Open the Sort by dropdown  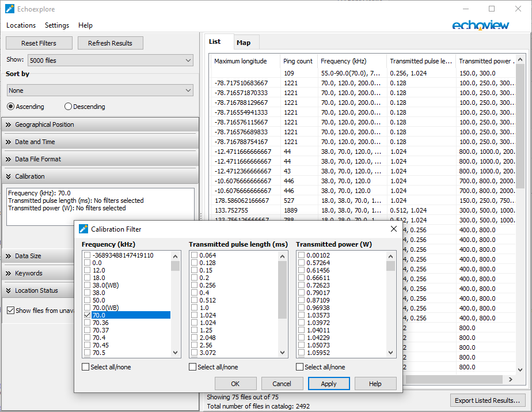pyautogui.click(x=100, y=90)
